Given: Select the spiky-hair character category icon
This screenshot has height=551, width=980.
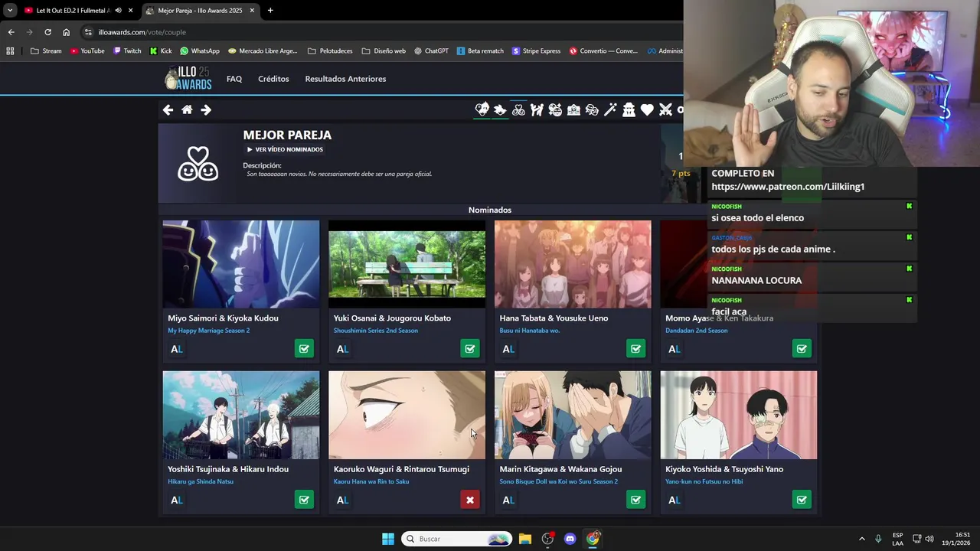Looking at the screenshot, I should pos(500,110).
